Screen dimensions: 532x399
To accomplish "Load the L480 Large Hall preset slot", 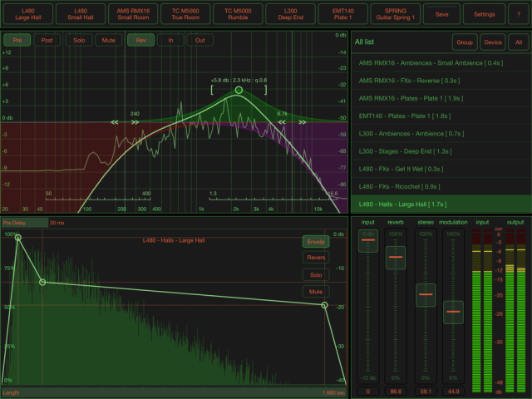I will [28, 14].
